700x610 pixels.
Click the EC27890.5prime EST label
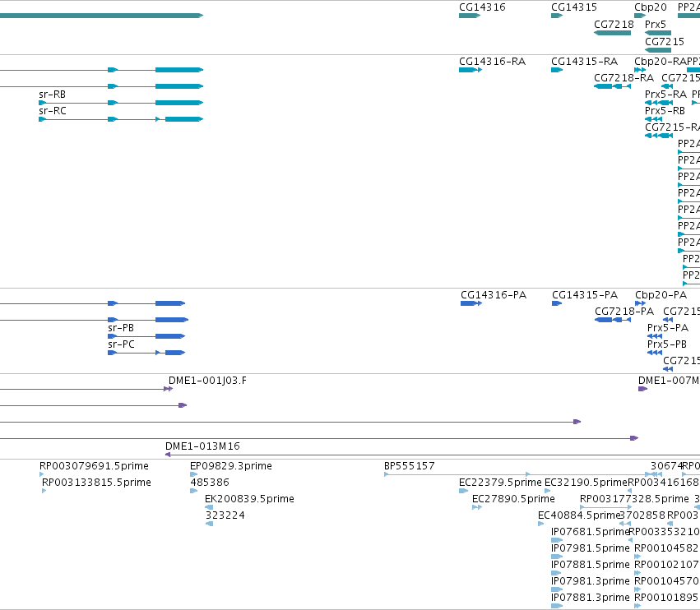(x=513, y=499)
